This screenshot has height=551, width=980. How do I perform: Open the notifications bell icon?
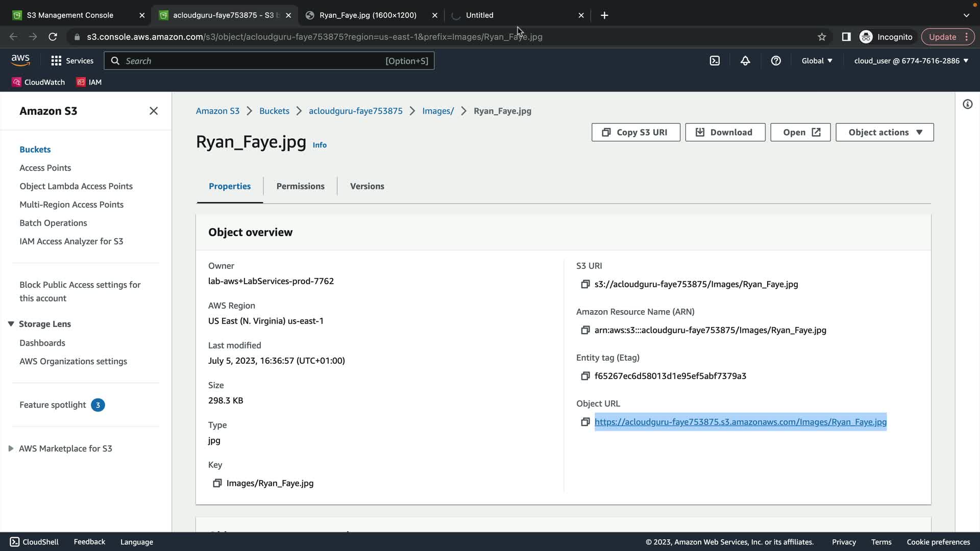pos(745,61)
